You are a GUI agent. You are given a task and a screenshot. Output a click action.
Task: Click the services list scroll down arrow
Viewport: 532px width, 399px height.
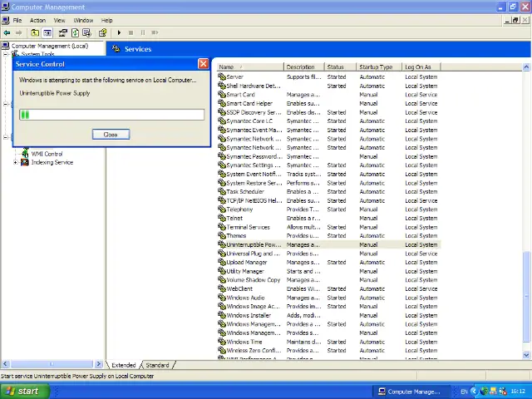click(x=526, y=355)
